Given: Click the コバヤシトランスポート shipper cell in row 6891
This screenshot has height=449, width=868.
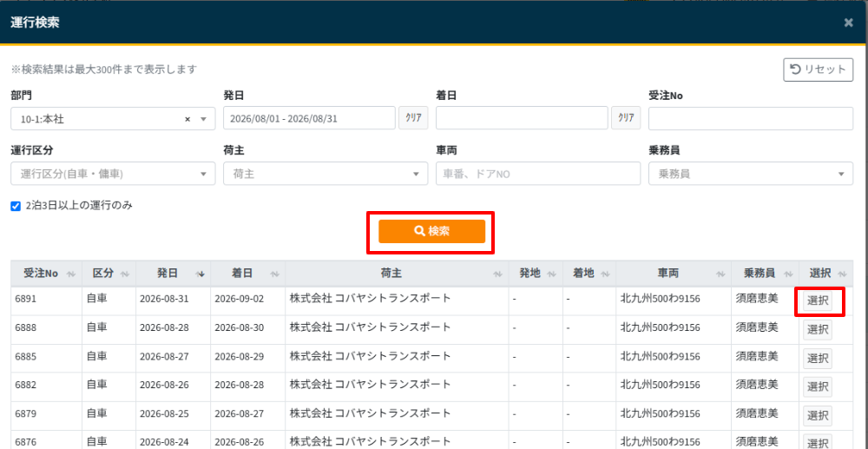Looking at the screenshot, I should click(397, 301).
